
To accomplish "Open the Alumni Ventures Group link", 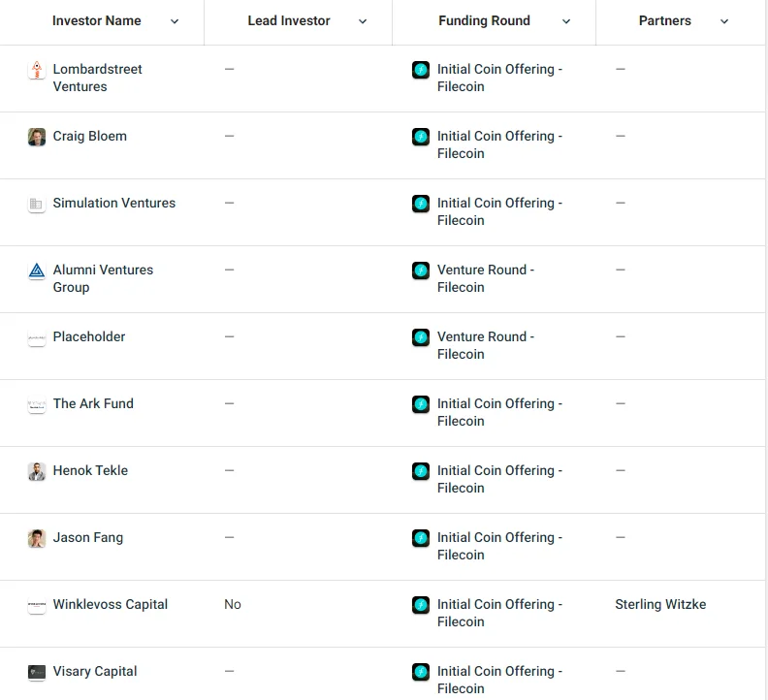I will coord(103,278).
